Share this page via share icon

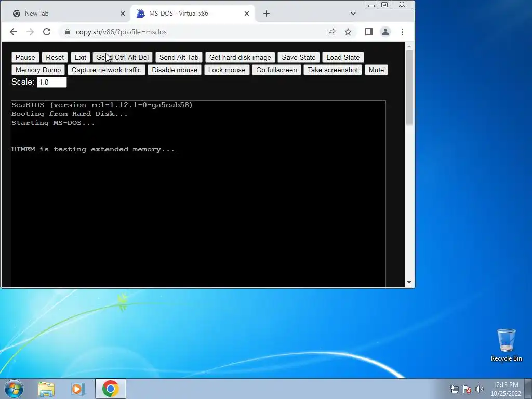(x=331, y=32)
